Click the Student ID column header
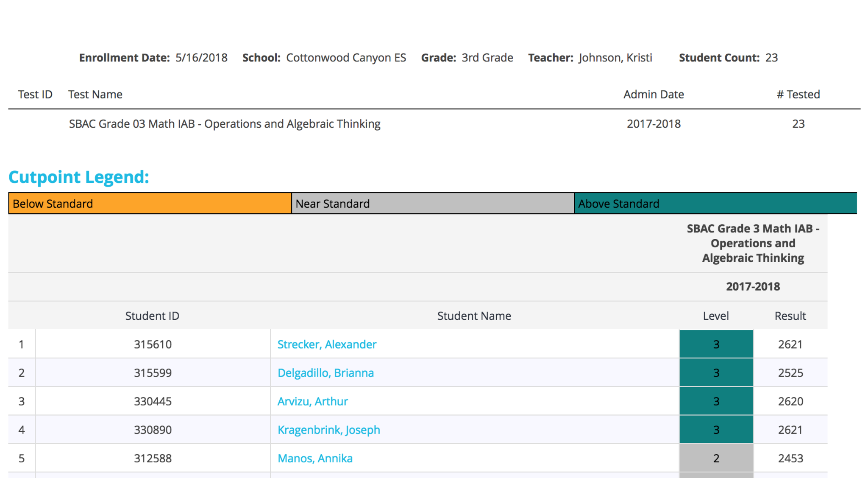This screenshot has height=478, width=868. (152, 316)
